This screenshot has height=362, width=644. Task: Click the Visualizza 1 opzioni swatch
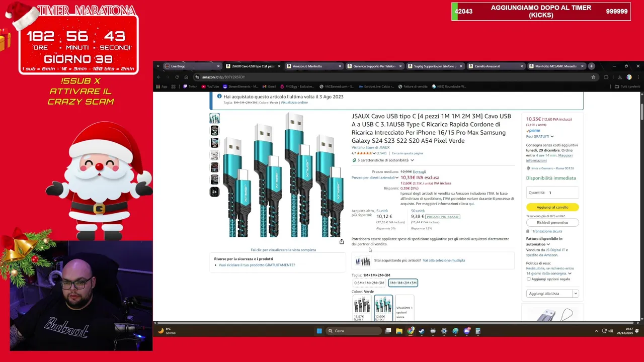point(404,308)
